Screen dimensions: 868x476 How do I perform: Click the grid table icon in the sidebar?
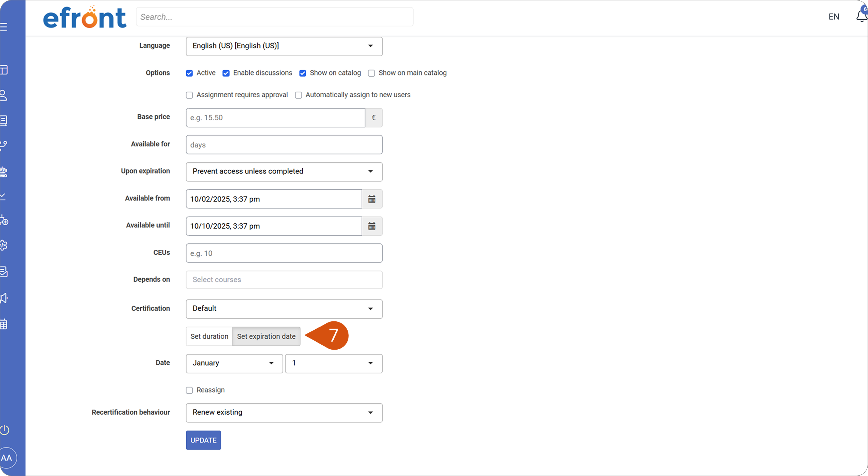point(4,324)
